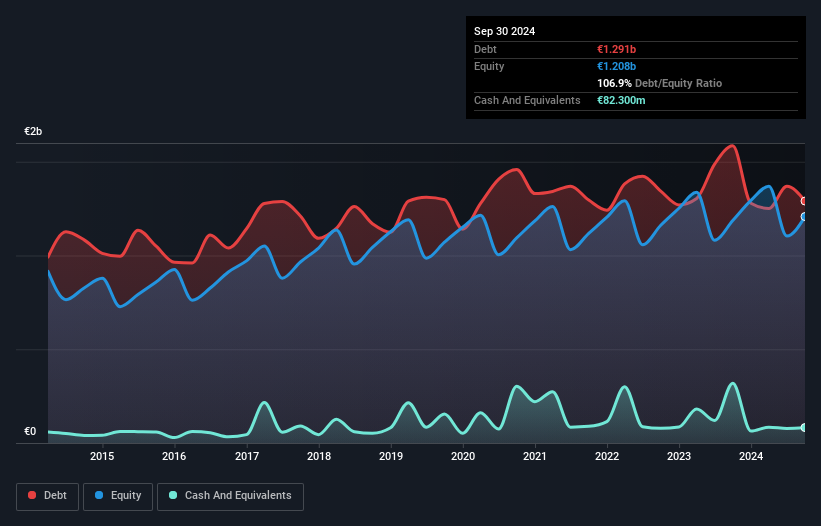Toggle the Debt series legend button
This screenshot has width=821, height=526.
click(48, 496)
